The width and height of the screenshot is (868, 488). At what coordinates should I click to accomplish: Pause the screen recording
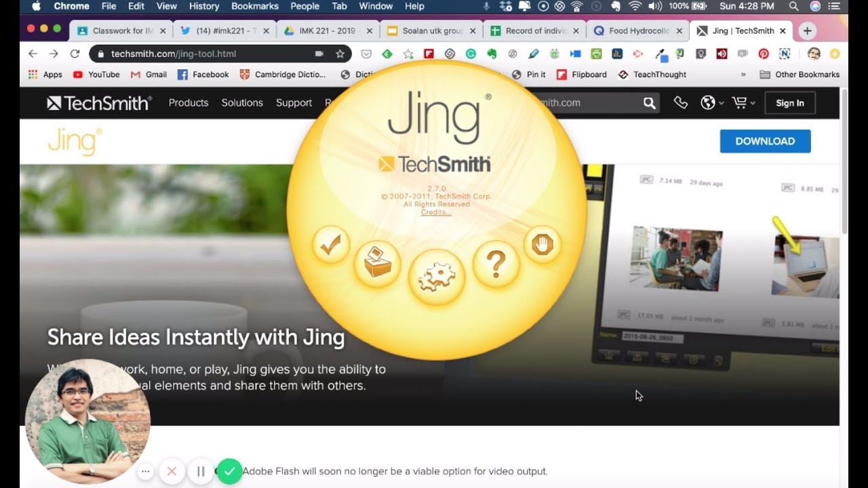point(201,471)
